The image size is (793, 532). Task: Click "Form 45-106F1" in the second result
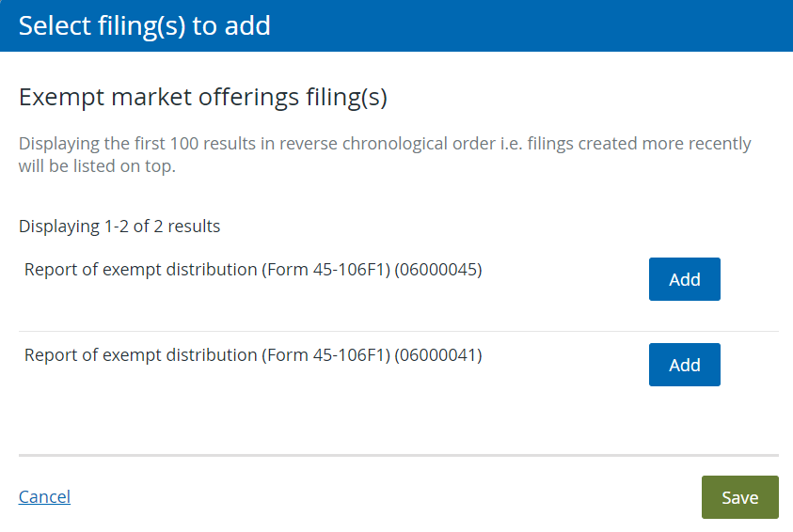325,355
